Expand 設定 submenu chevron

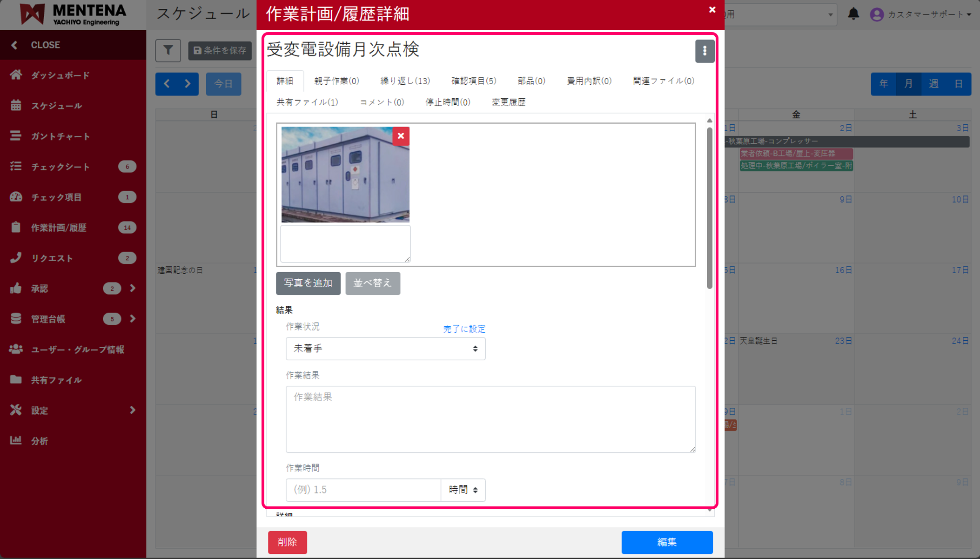point(133,410)
